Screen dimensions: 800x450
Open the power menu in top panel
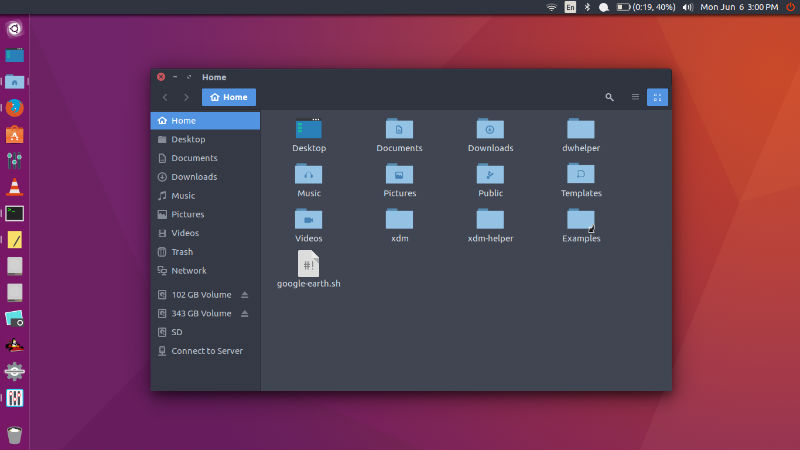pos(790,7)
